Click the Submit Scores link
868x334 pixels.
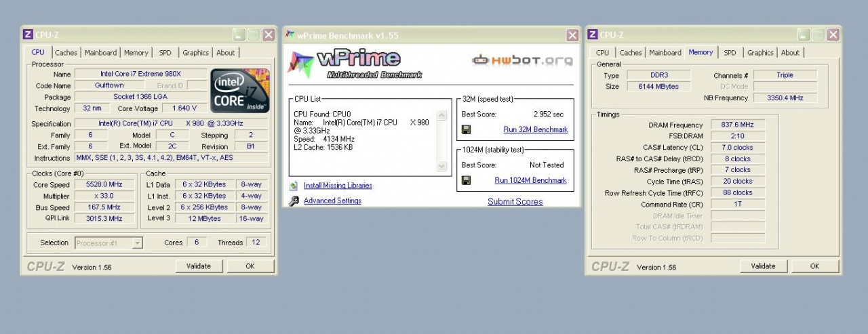515,201
